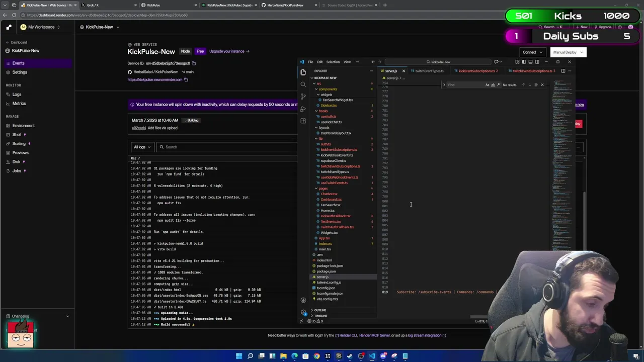Open VS Code Manage gear icon
This screenshot has height=362, width=644.
pyautogui.click(x=304, y=313)
